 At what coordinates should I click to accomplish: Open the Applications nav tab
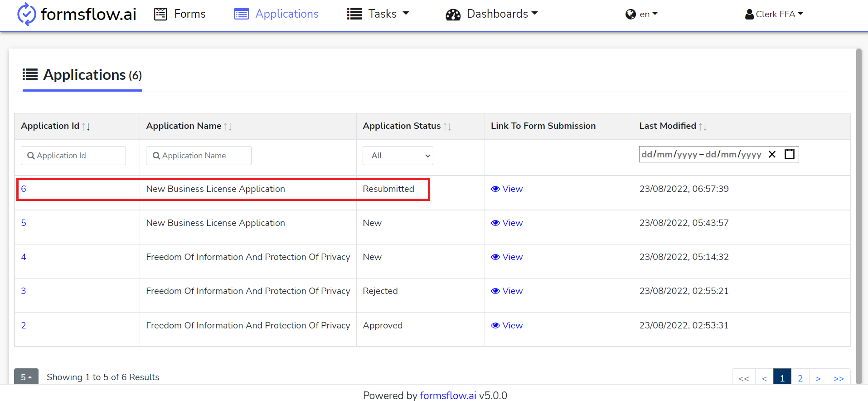tap(276, 14)
